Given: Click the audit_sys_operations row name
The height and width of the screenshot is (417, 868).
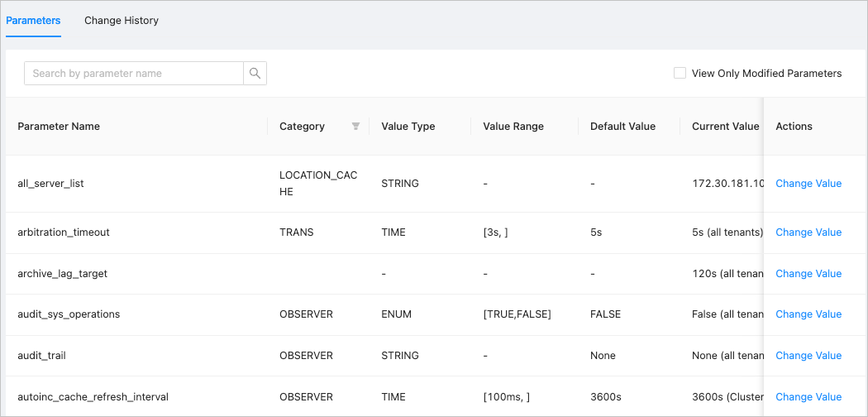Looking at the screenshot, I should coord(69,314).
